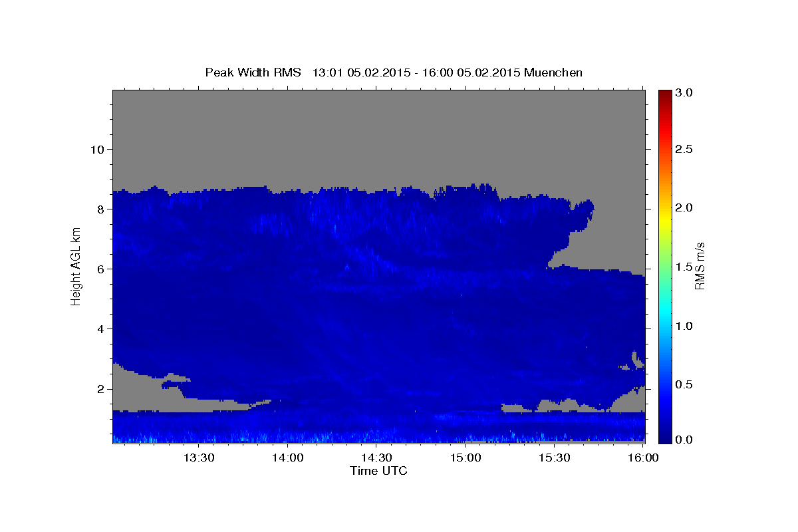Viewport: 798px width, 532px height.
Task: Click the colorbar value 2.0
Action: [x=684, y=208]
